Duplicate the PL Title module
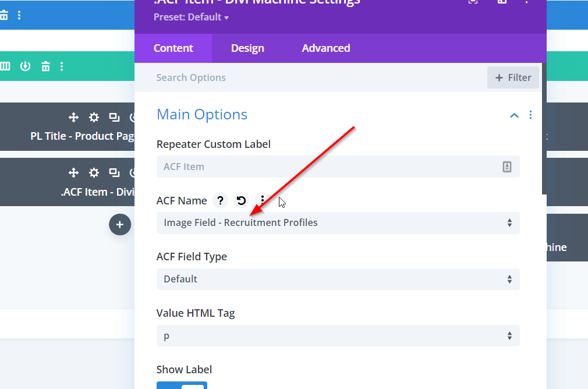588x389 pixels. (x=114, y=118)
